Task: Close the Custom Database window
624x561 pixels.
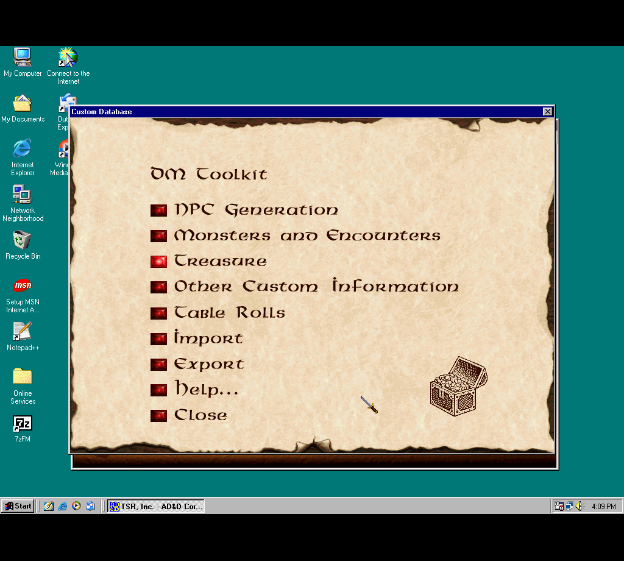Action: click(x=547, y=112)
